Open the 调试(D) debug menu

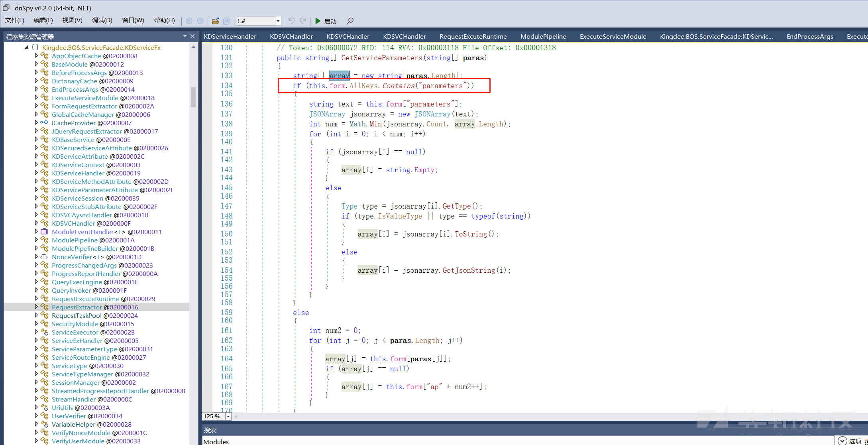point(102,20)
